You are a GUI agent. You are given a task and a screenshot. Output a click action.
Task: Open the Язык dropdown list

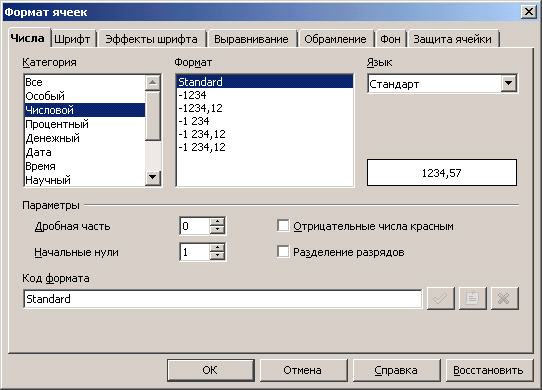click(508, 83)
